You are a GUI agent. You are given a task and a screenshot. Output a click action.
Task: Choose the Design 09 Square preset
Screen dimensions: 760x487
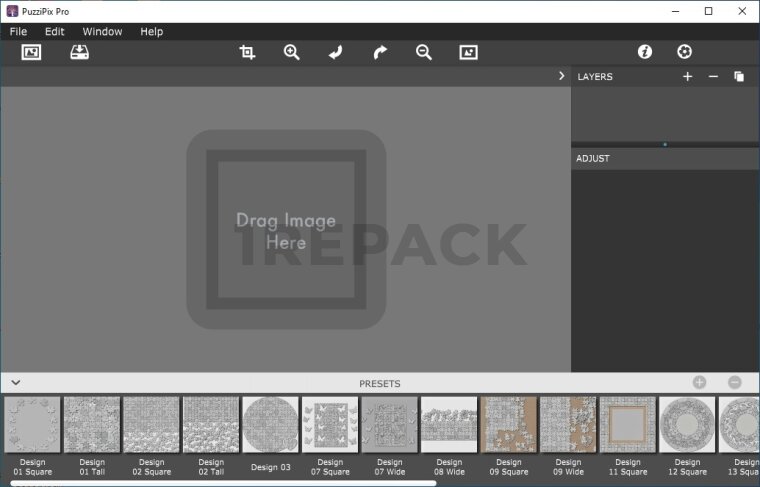(x=508, y=425)
